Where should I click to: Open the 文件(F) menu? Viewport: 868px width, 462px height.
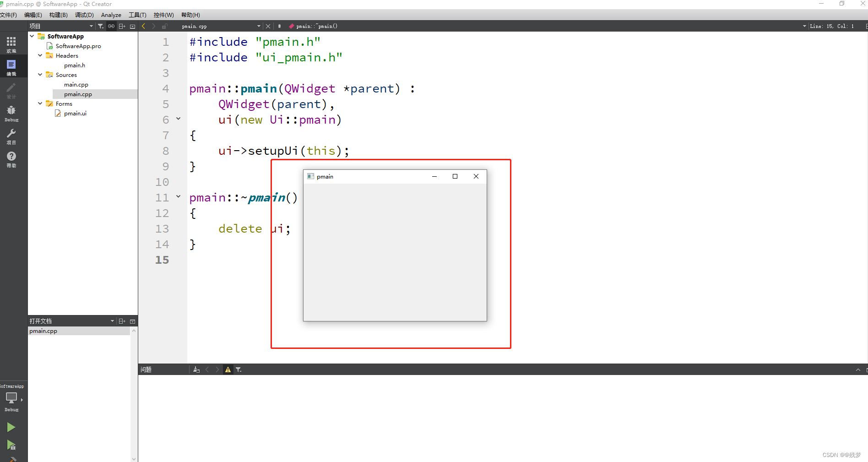click(x=9, y=15)
